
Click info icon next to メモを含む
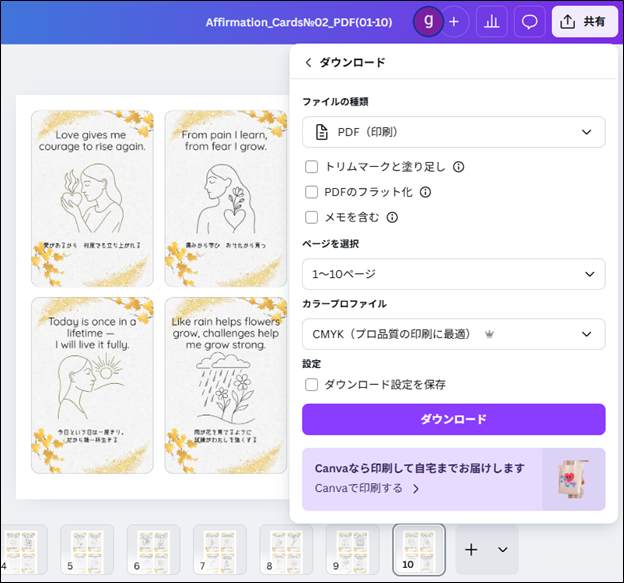pyautogui.click(x=392, y=217)
